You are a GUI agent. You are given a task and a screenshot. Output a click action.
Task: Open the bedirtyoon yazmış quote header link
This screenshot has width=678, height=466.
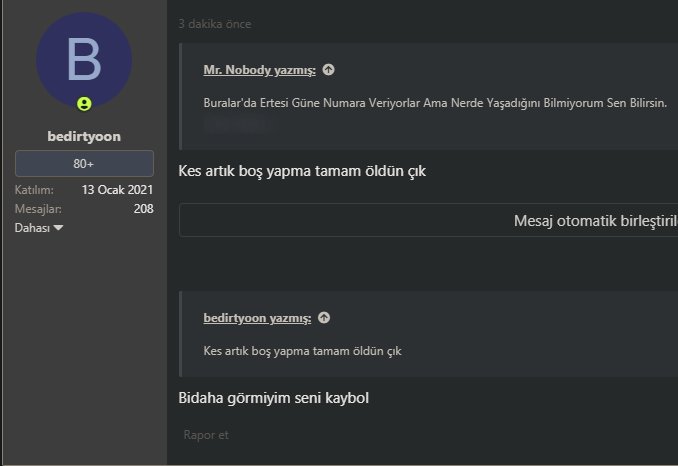click(x=257, y=318)
